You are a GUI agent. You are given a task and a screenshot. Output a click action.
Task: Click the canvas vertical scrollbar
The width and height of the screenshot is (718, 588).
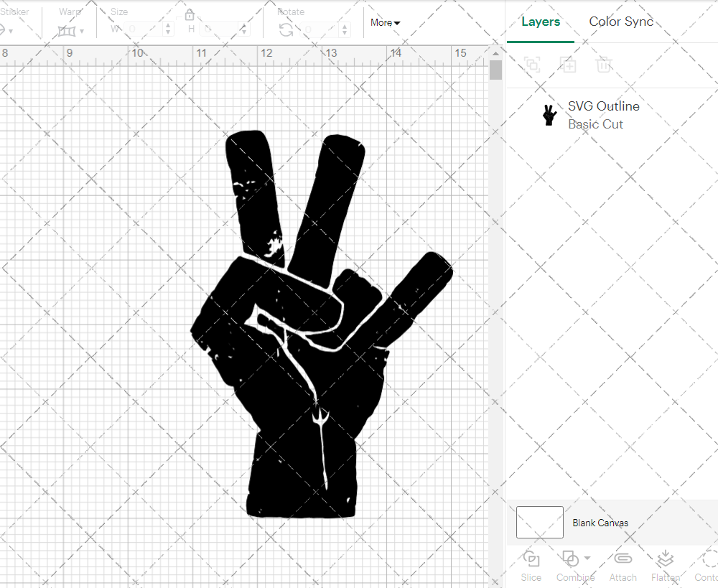click(x=495, y=69)
